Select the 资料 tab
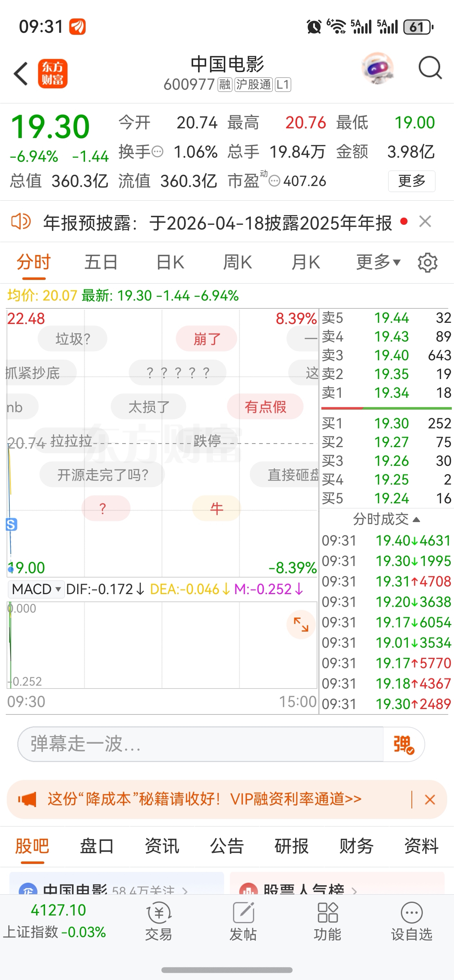 (x=421, y=846)
